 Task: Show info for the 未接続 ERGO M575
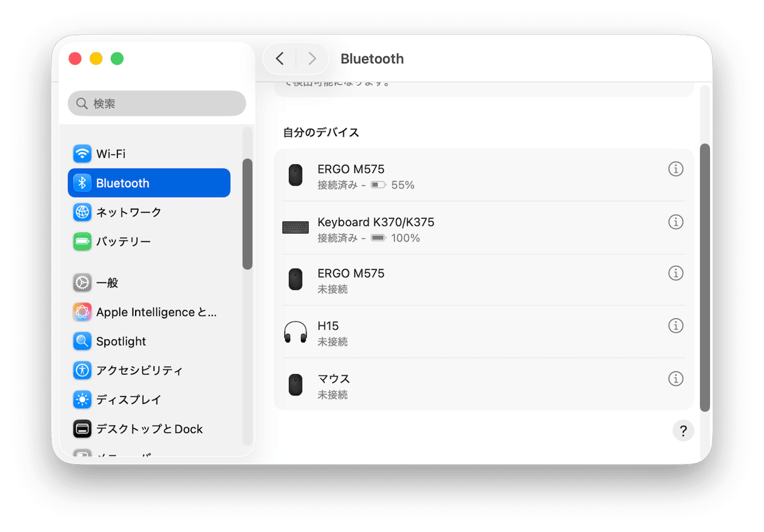675,273
